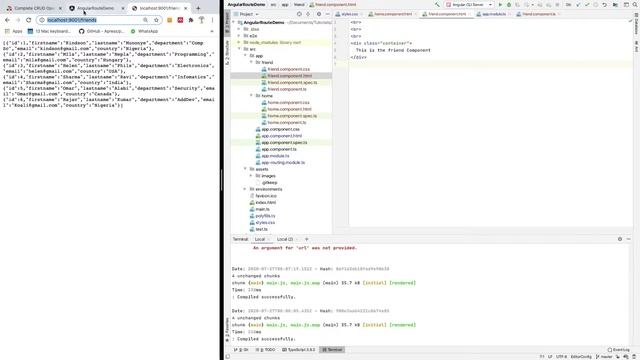Open a new browser tab with plus button
The width and height of the screenshot is (640, 360).
click(x=198, y=8)
